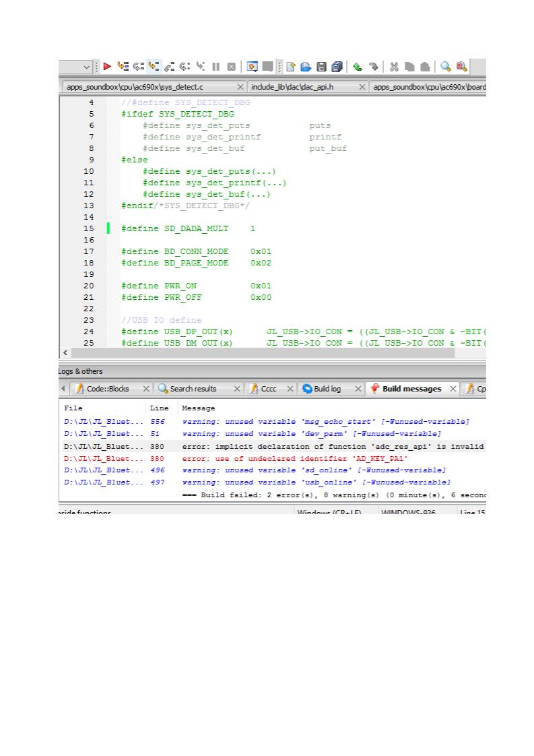This screenshot has height=756, width=534.
Task: Close the sys_detect.c editor tab
Action: (240, 87)
